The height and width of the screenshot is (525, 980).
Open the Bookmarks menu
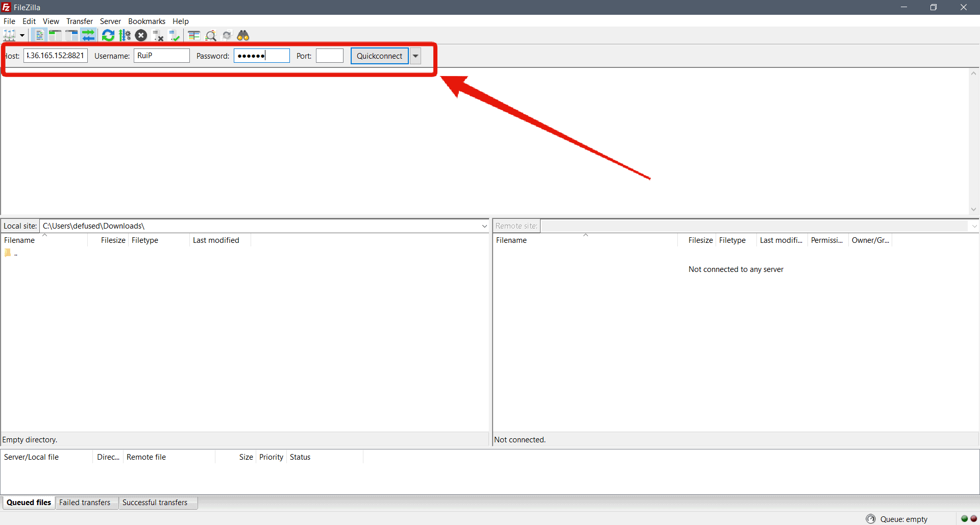click(x=146, y=21)
